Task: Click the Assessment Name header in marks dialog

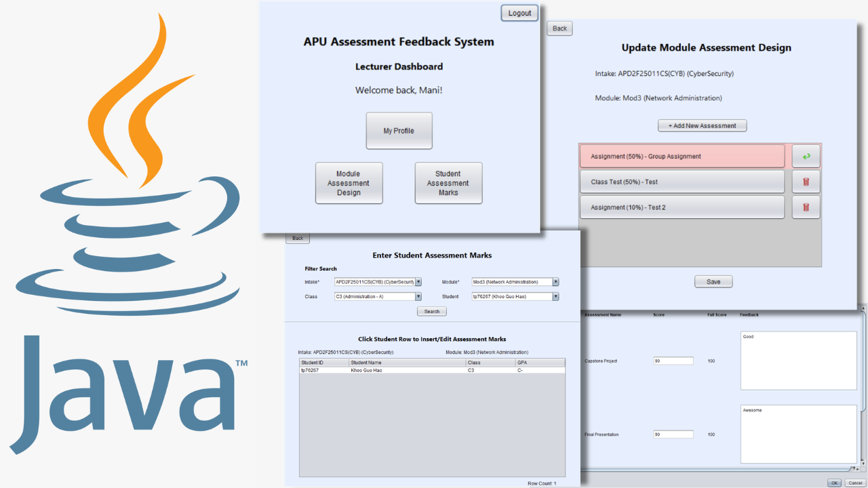Action: click(603, 315)
